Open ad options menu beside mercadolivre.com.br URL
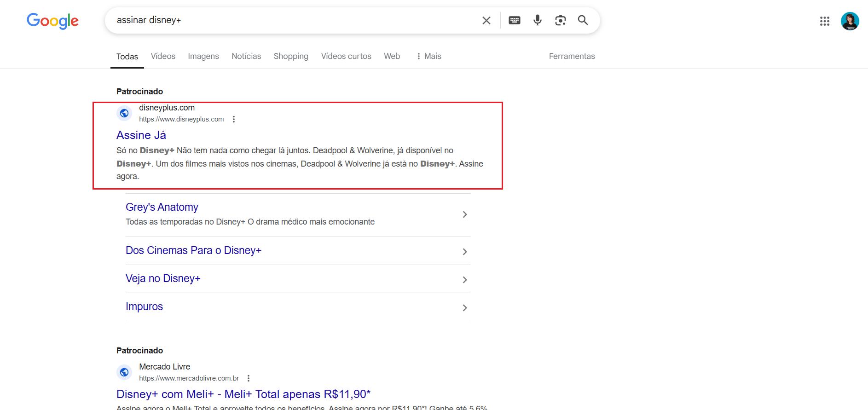The image size is (868, 410). coord(249,378)
